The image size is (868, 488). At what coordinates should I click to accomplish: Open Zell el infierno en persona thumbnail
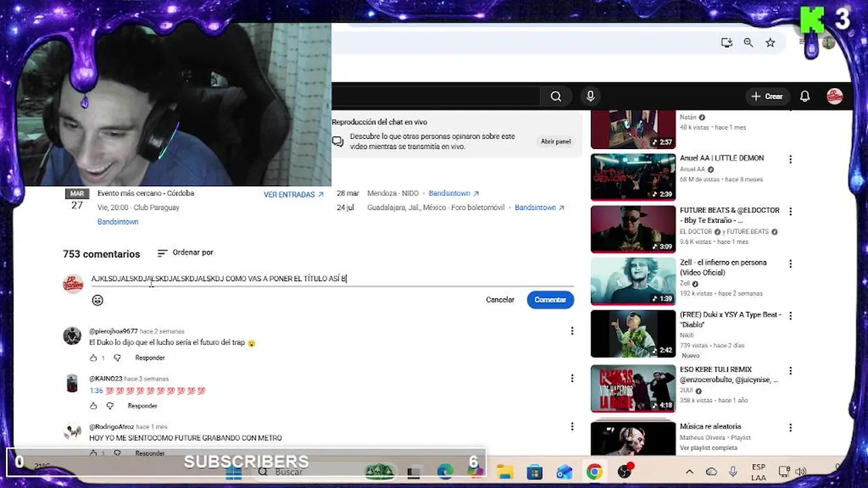point(633,281)
